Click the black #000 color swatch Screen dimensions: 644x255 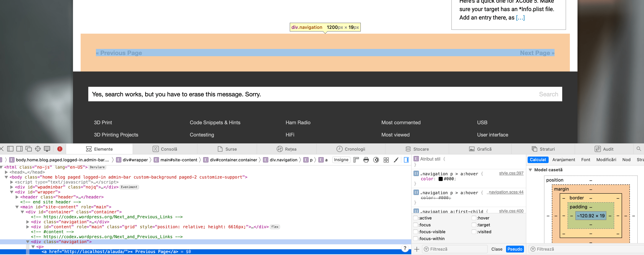(440, 179)
